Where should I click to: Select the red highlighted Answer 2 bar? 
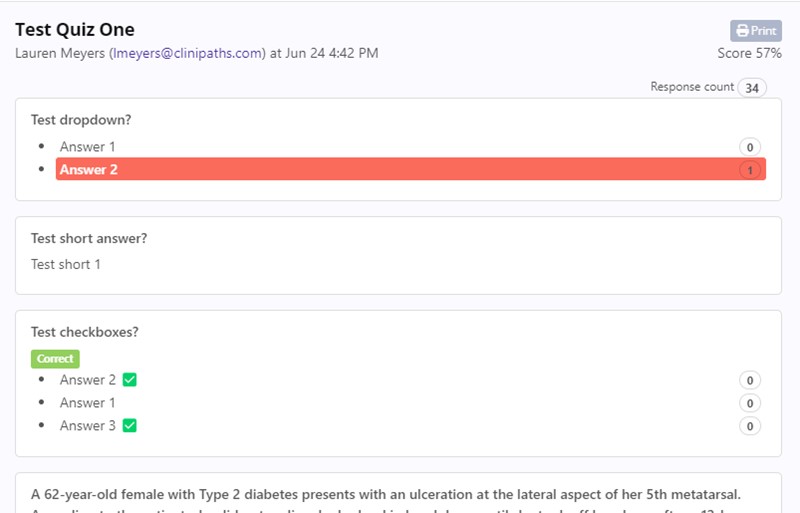(400, 170)
